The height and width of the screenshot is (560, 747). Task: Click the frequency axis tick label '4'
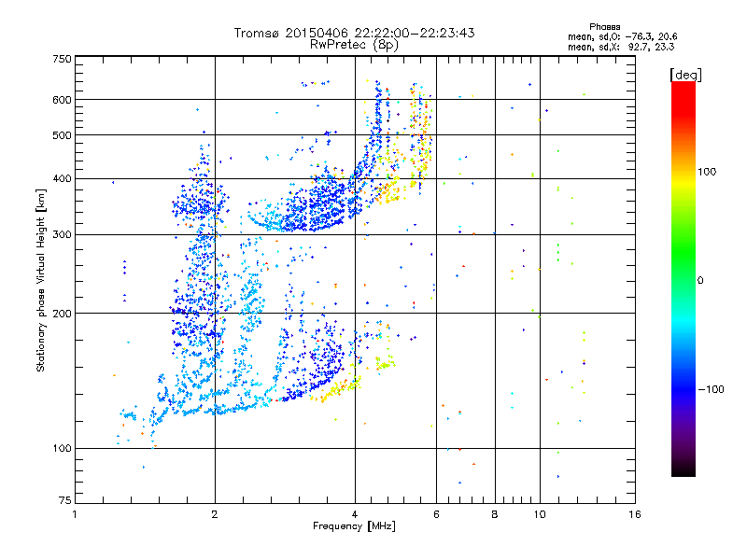click(x=355, y=514)
